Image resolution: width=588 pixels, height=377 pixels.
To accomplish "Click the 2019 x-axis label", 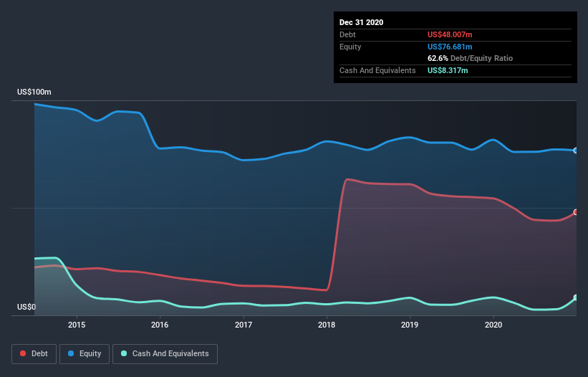I will 410,325.
